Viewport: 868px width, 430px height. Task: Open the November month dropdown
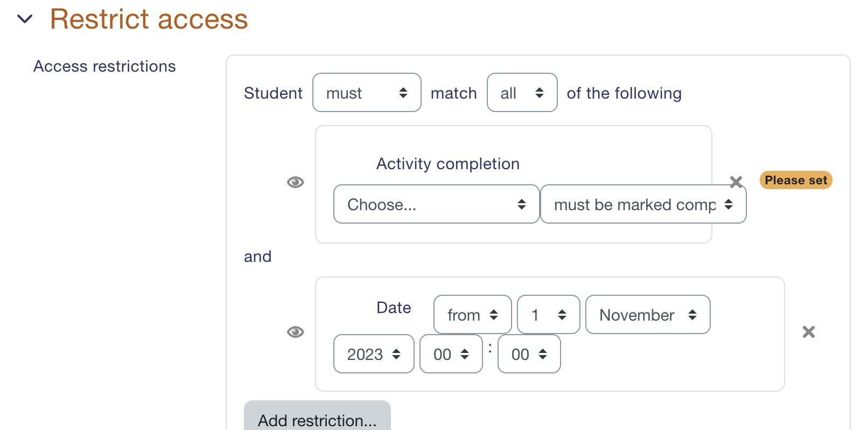(x=648, y=315)
